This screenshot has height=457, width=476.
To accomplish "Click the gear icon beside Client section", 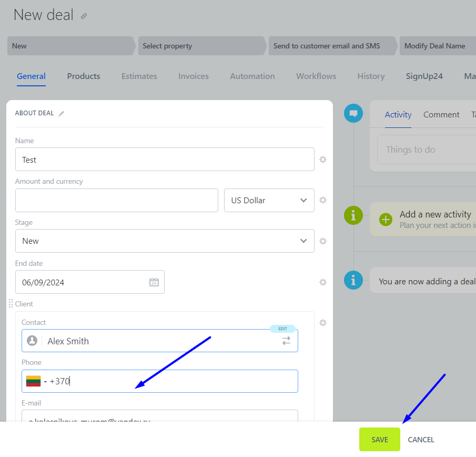I will click(x=323, y=323).
